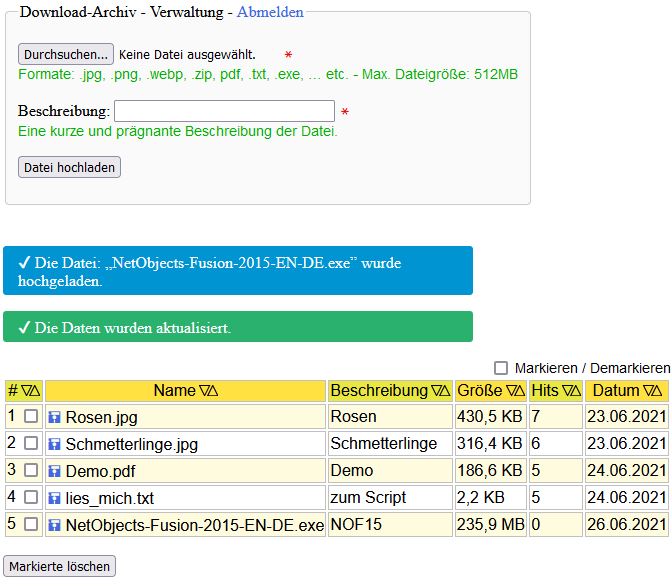Sort descending by Name column arrow
672x586 pixels.
(x=205, y=390)
